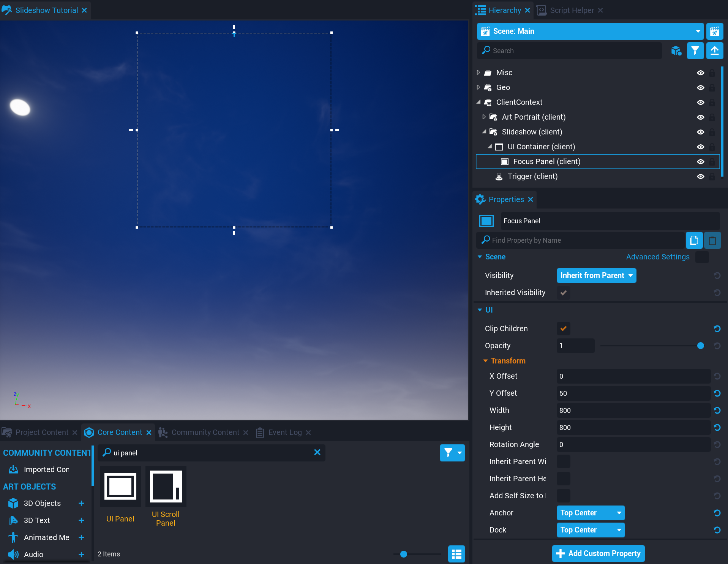Screen dimensions: 728x564
Task: Click the scene manager clapperboard icon
Action: tap(714, 31)
